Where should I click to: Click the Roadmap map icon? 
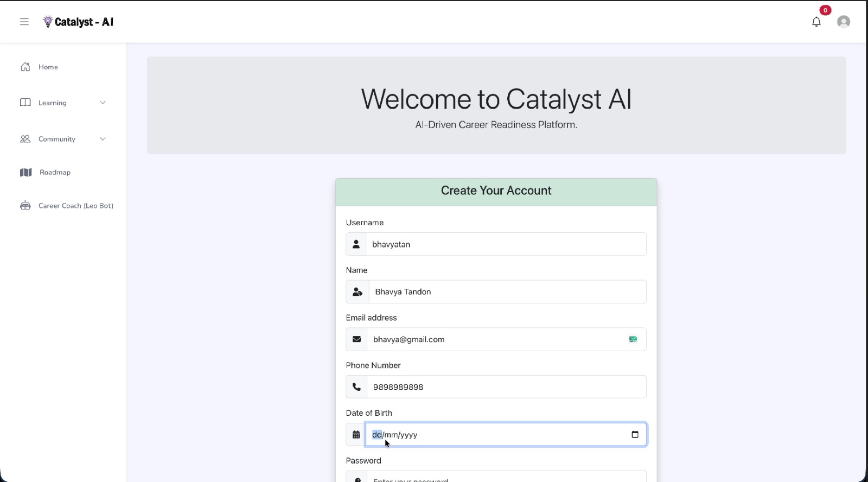(x=25, y=173)
